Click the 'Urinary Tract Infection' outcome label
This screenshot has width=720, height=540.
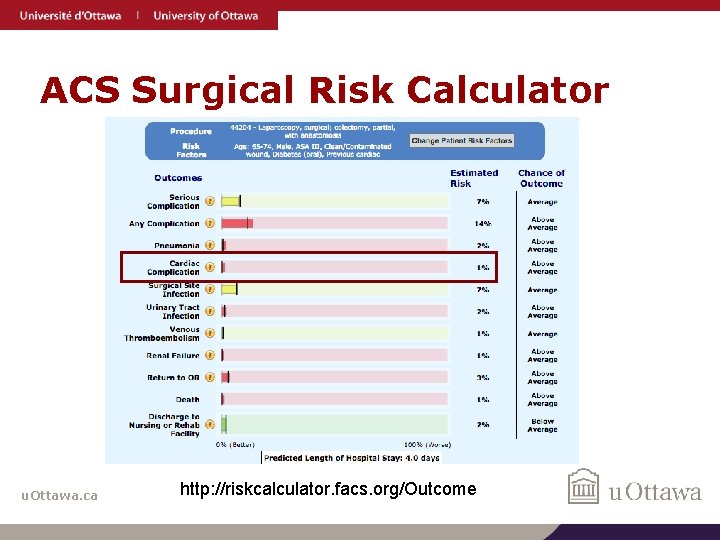(x=173, y=312)
